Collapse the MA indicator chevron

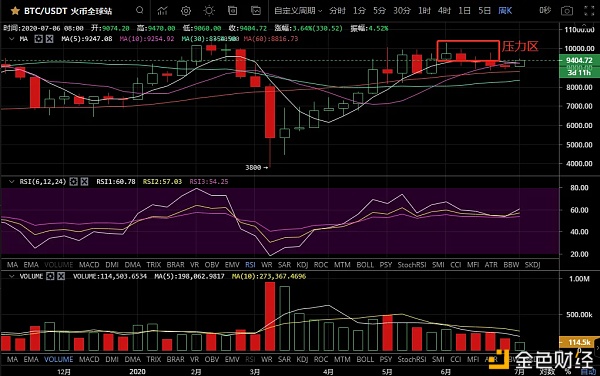coord(11,39)
